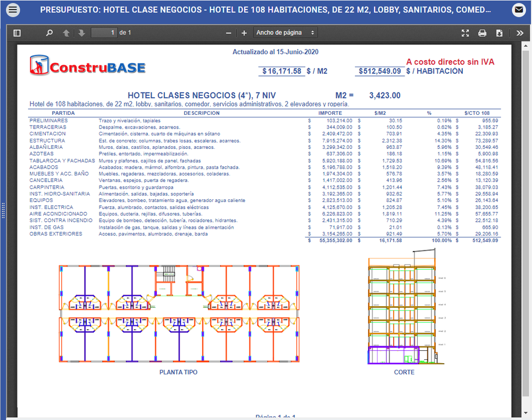532x420 pixels.
Task: Click the PARTIDA column header
Action: point(63,113)
